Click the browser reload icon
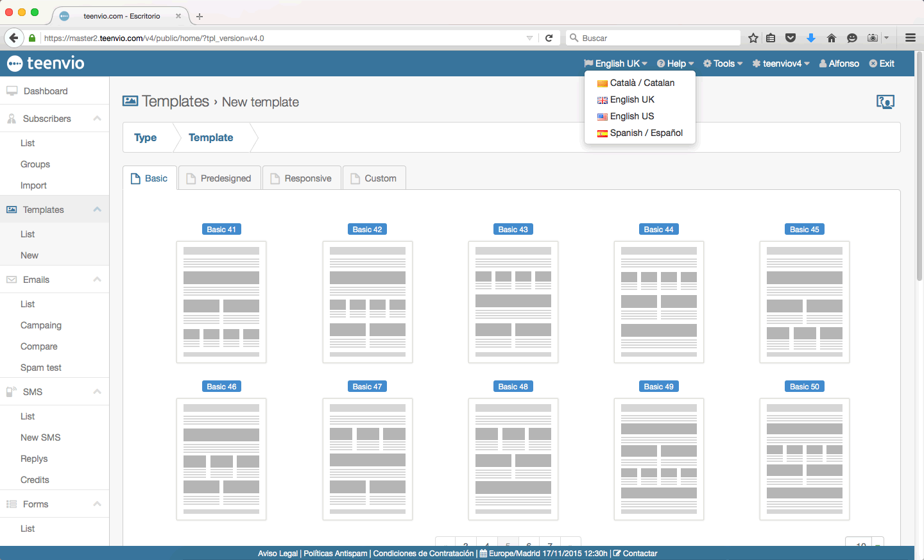The width and height of the screenshot is (924, 560). [x=549, y=38]
